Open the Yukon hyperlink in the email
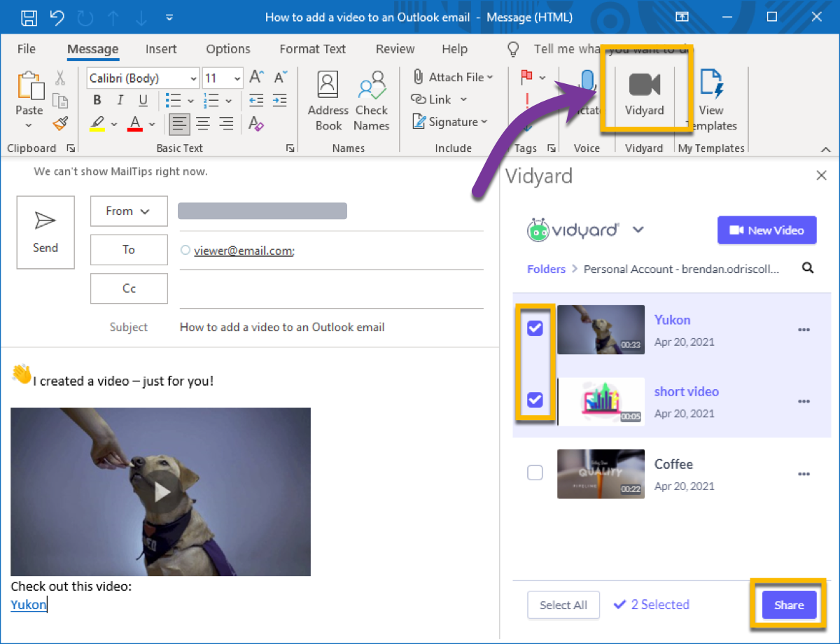Screen dimensions: 840x644 [x=28, y=605]
